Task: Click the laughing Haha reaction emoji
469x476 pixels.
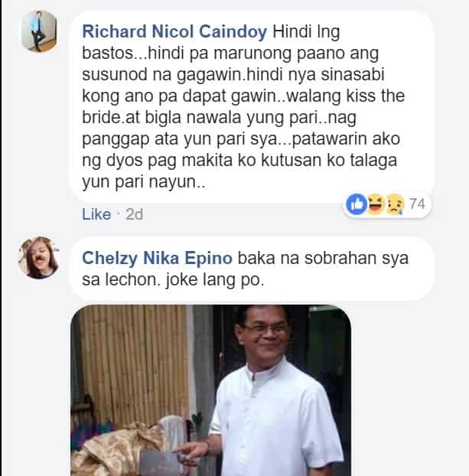Action: coord(376,204)
